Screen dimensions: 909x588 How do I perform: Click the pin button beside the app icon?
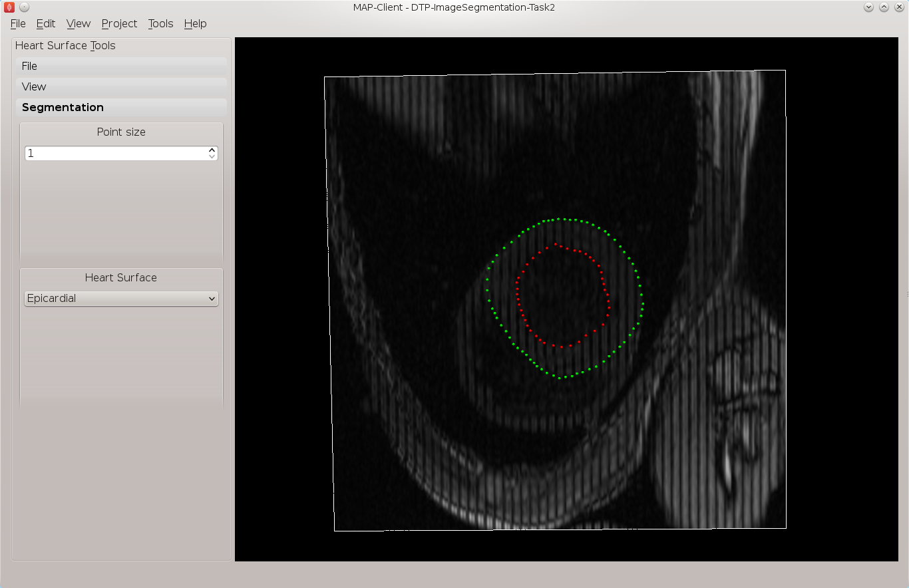pos(24,7)
